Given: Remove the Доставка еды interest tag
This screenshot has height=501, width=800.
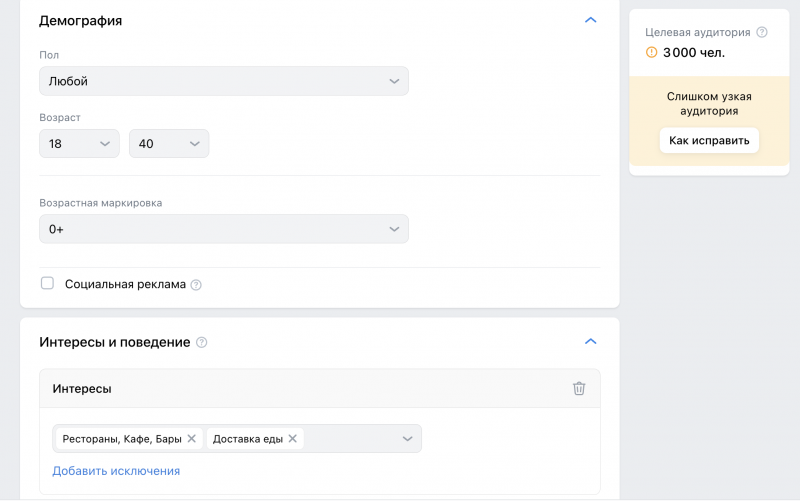Looking at the screenshot, I should click(x=292, y=439).
